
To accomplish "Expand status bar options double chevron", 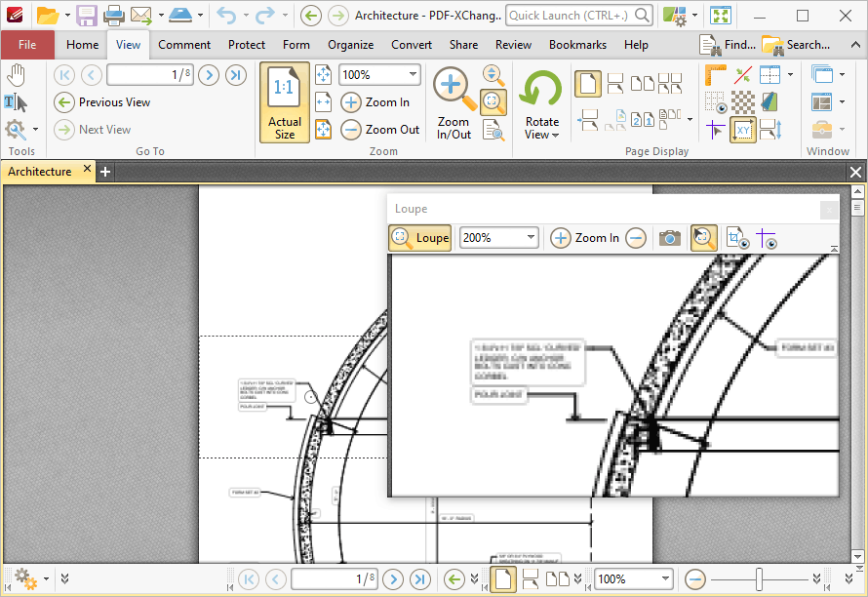I will click(x=64, y=578).
